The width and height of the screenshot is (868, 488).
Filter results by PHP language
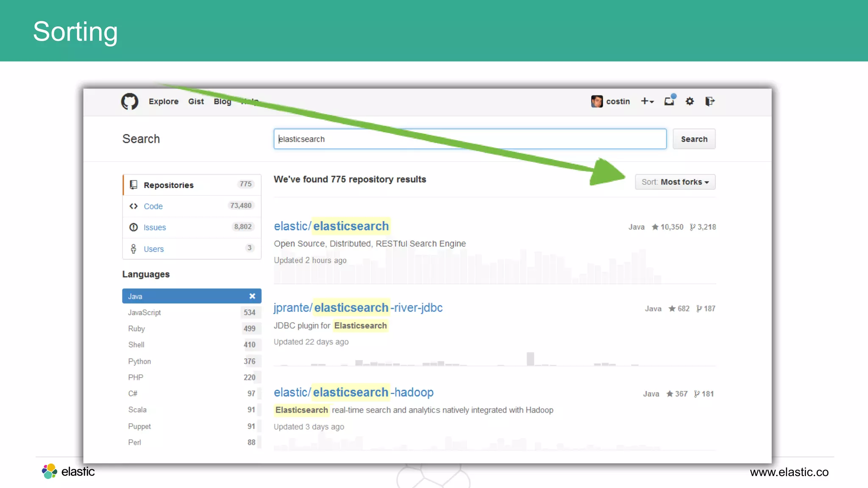[192, 377]
